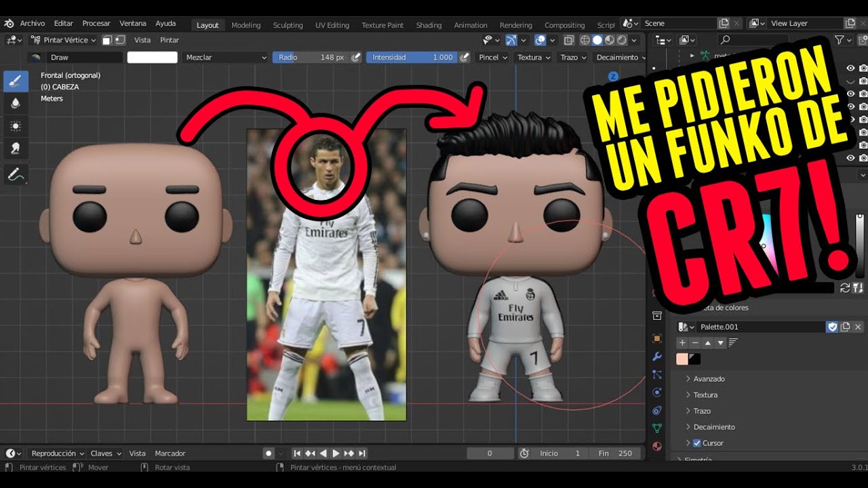Toggle auto keying record button
Image resolution: width=868 pixels, height=488 pixels.
click(x=269, y=453)
